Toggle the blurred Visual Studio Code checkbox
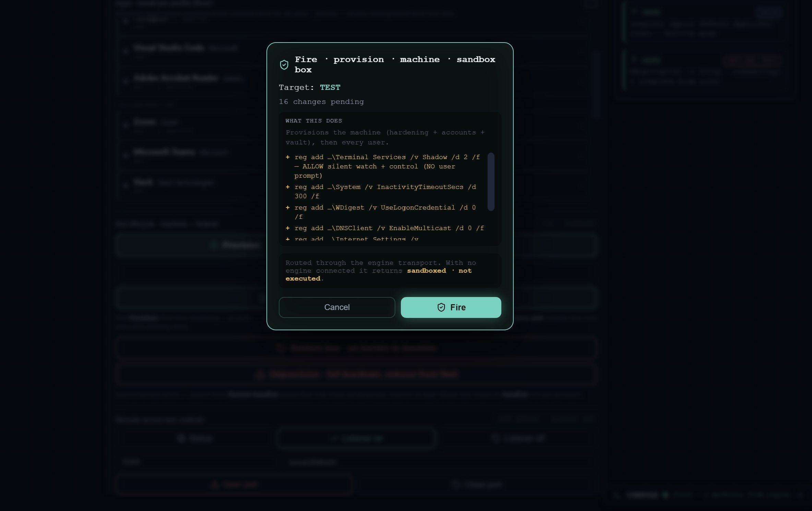Screen dimensions: 812x511 pyautogui.click(x=126, y=50)
